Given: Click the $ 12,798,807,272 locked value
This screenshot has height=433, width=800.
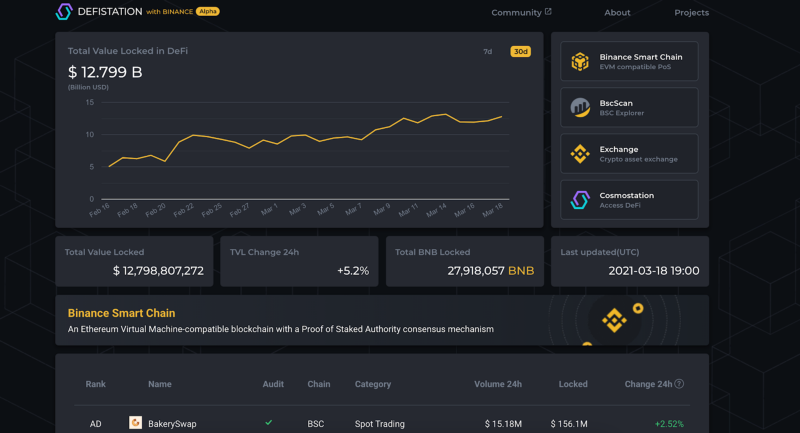Looking at the screenshot, I should [158, 271].
